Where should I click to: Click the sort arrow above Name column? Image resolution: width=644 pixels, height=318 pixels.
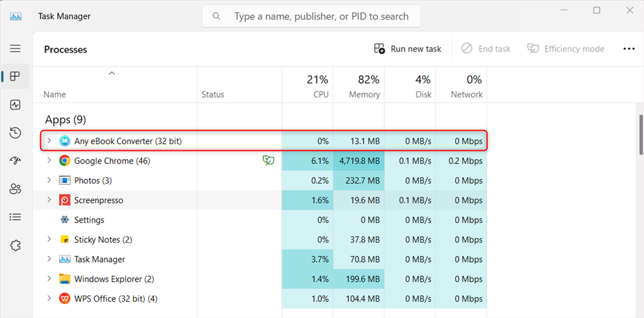[111, 74]
